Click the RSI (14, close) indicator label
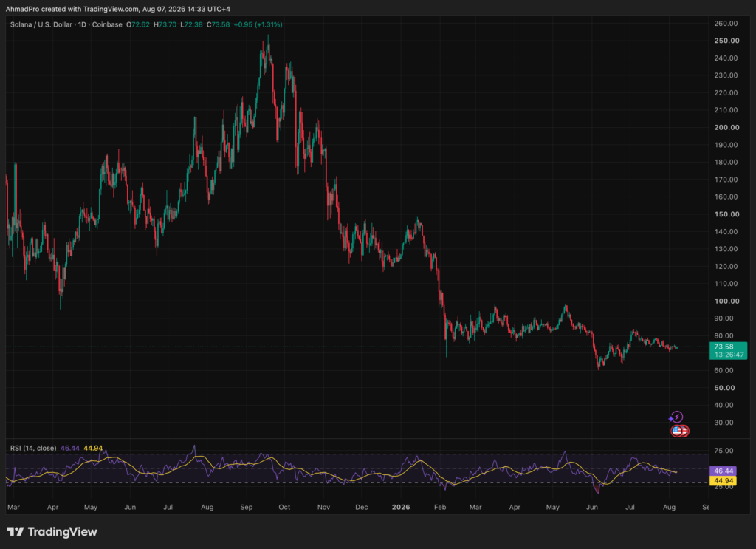Viewport: 756px width, 549px height. tap(33, 449)
